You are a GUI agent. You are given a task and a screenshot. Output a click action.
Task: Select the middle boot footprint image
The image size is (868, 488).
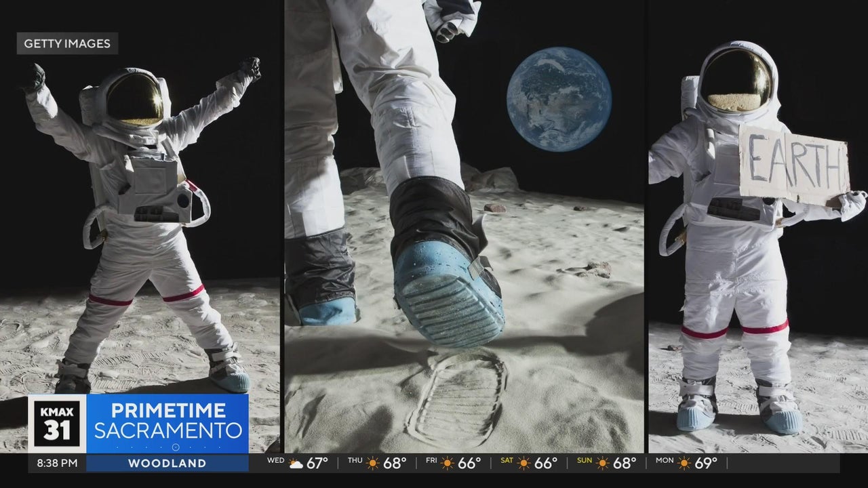pos(464,224)
